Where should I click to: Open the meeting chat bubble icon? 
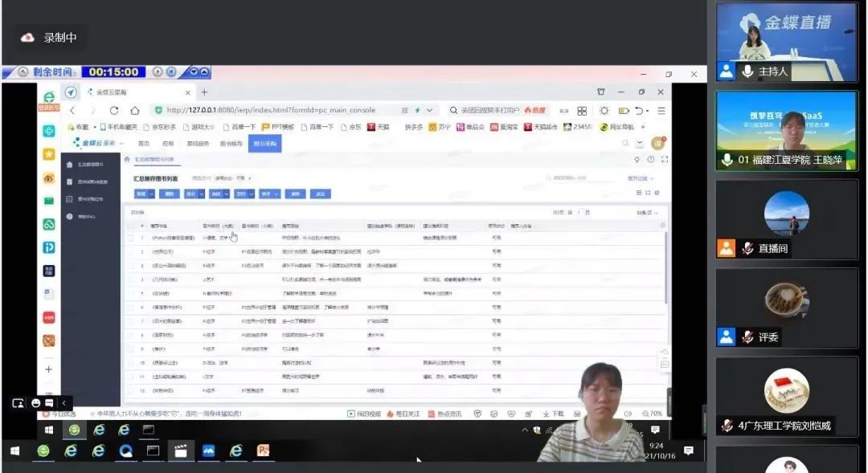[x=49, y=403]
